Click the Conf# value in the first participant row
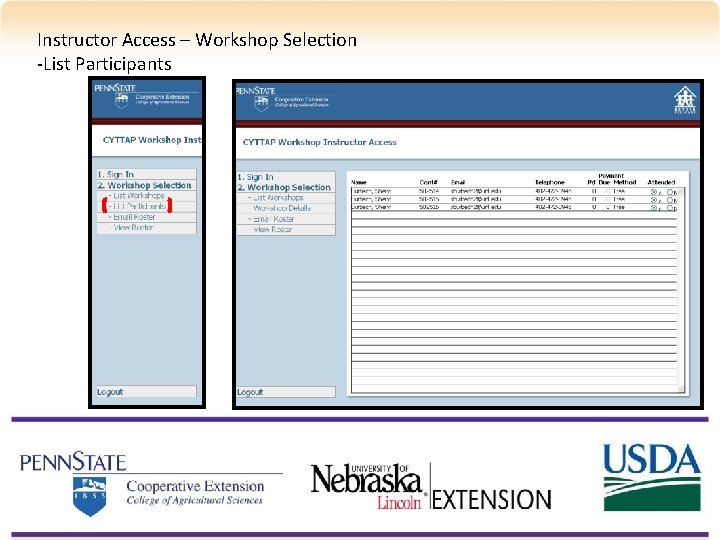The width and height of the screenshot is (720, 540). coord(428,191)
